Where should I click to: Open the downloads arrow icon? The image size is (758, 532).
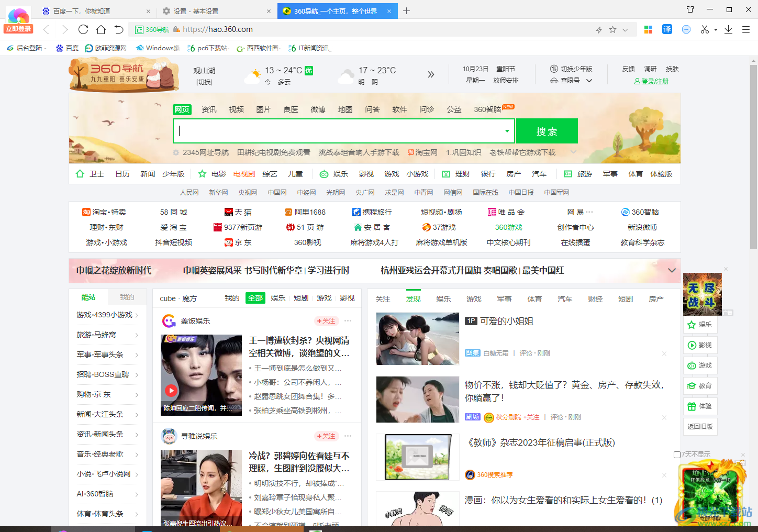728,29
